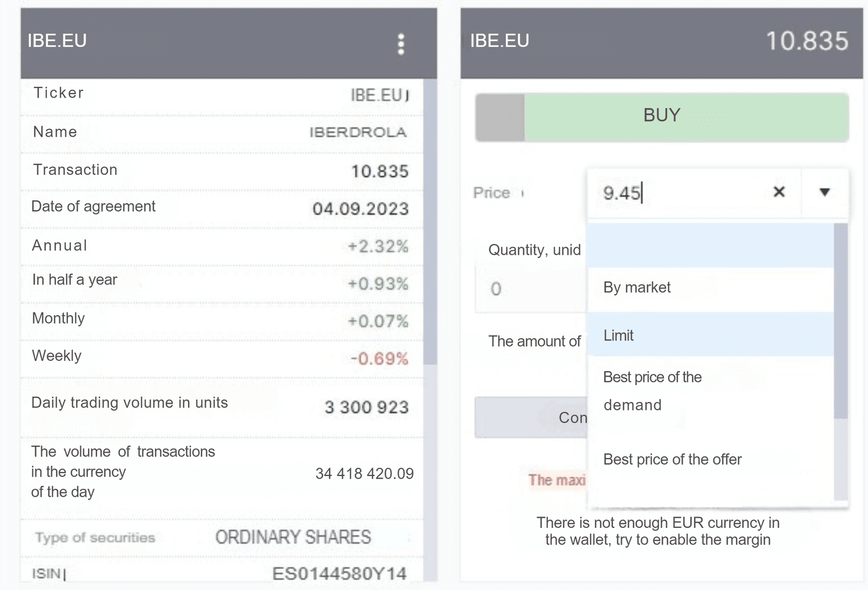The height and width of the screenshot is (590, 868).
Task: Select Best price of the offer
Action: [x=672, y=459]
